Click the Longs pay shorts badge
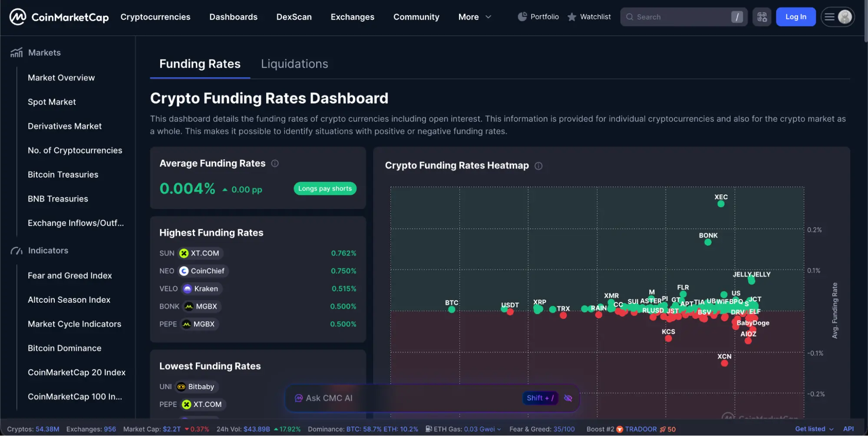 325,188
